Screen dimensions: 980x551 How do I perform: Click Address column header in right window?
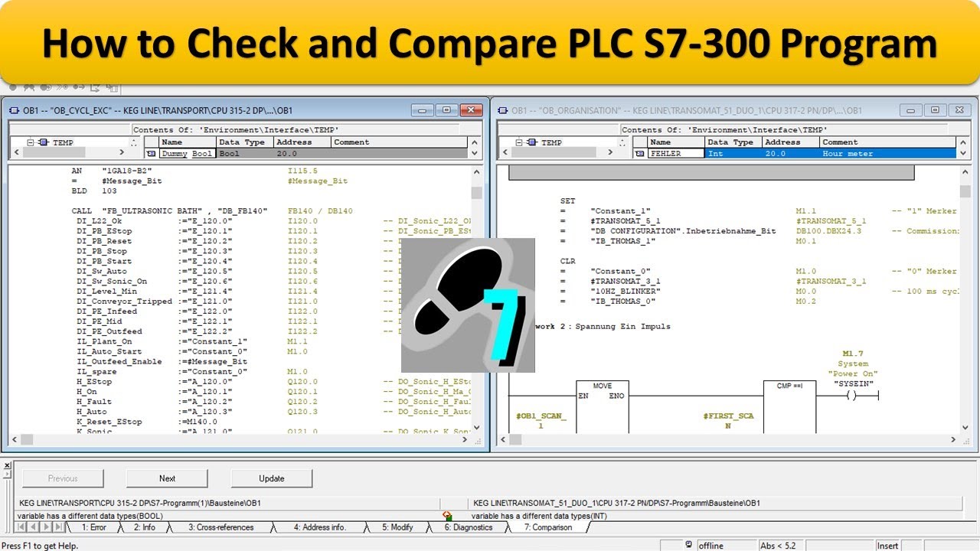790,142
